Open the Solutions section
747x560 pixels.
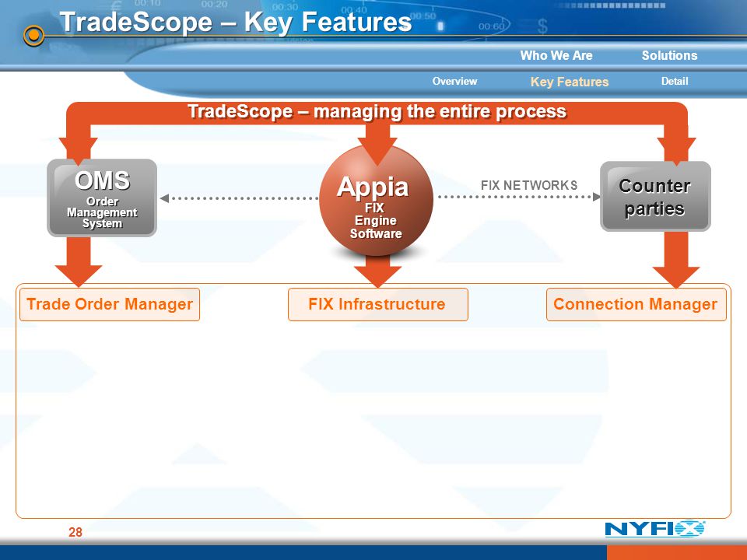tap(669, 56)
